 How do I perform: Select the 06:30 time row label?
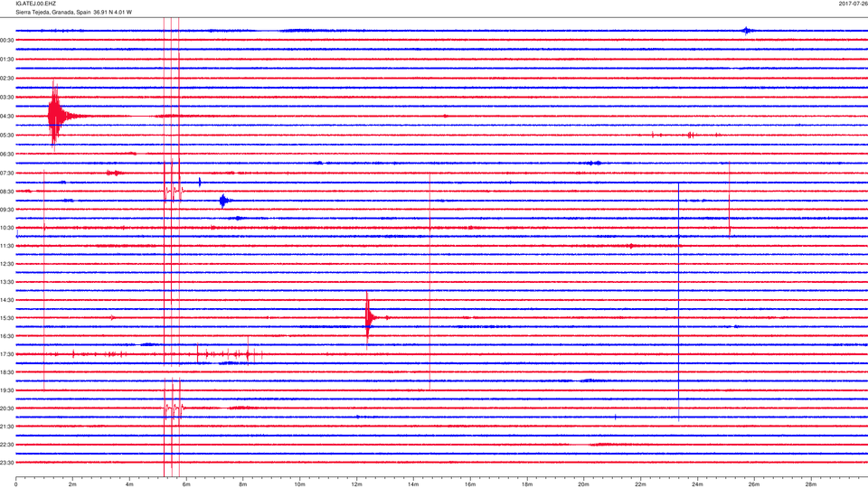coord(7,155)
